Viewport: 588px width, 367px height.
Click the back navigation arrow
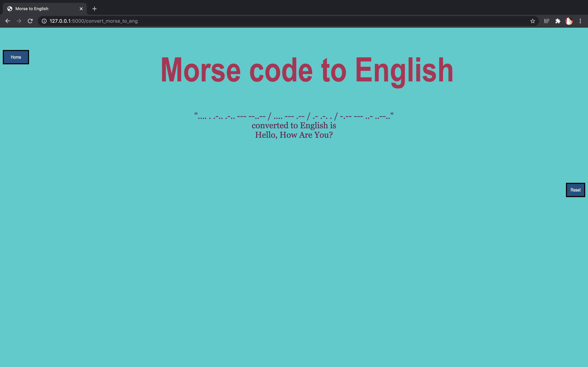point(8,21)
